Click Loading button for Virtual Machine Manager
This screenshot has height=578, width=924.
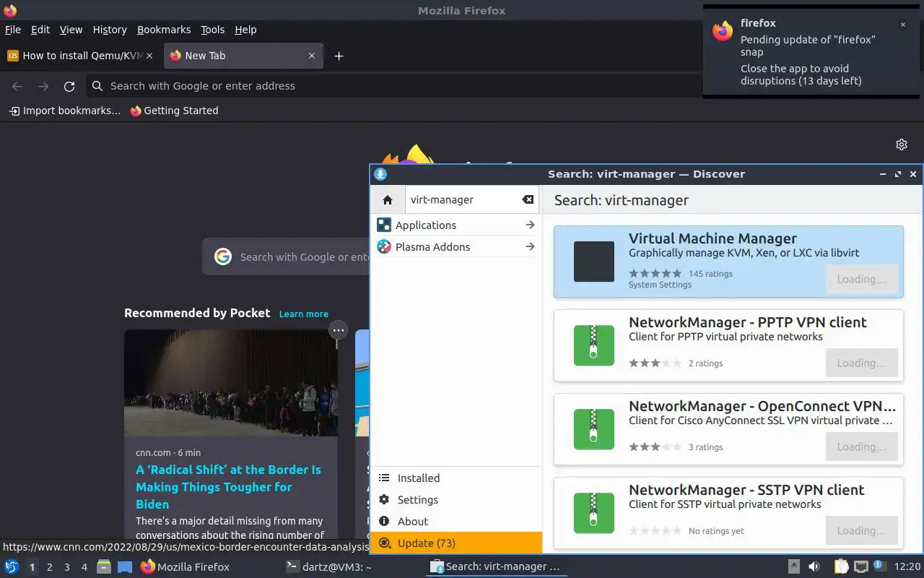[861, 280]
